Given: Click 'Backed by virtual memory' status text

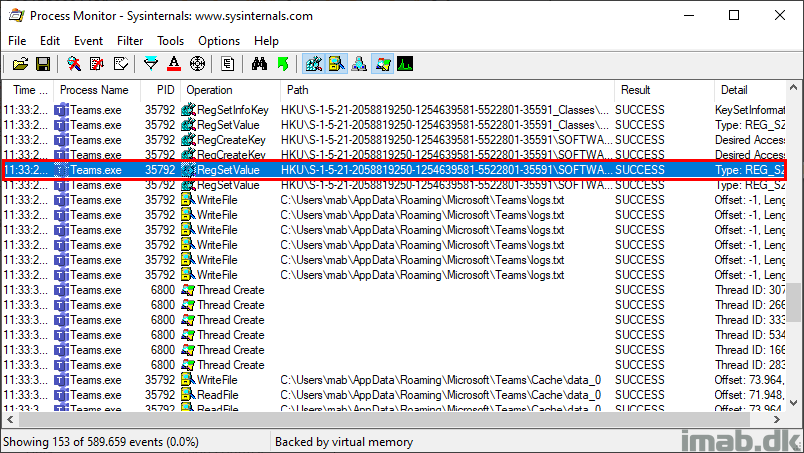Looking at the screenshot, I should point(344,442).
